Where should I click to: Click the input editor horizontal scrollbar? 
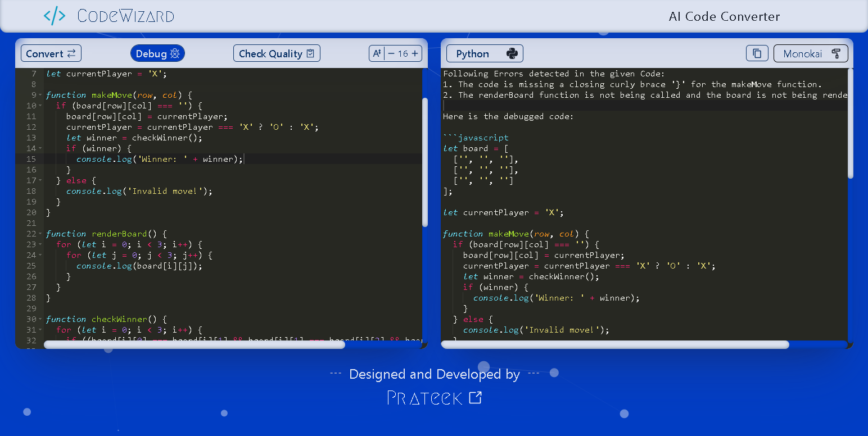click(x=194, y=344)
